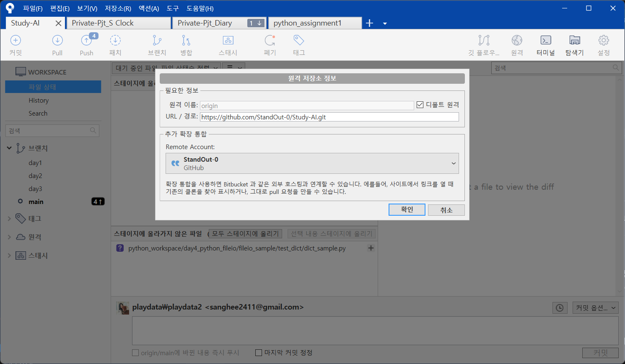Select Search in the sidebar

38,114
